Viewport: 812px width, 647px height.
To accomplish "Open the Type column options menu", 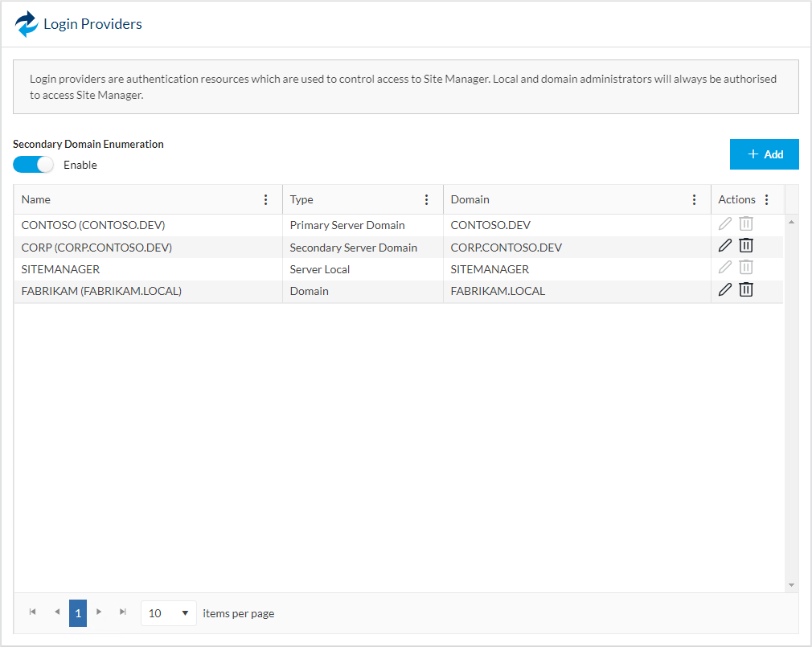I will click(x=427, y=200).
